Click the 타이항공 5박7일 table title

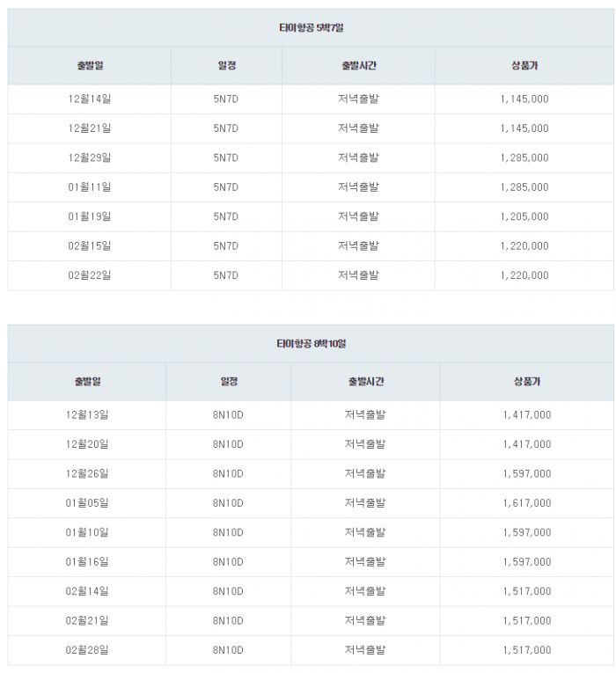coord(311,28)
